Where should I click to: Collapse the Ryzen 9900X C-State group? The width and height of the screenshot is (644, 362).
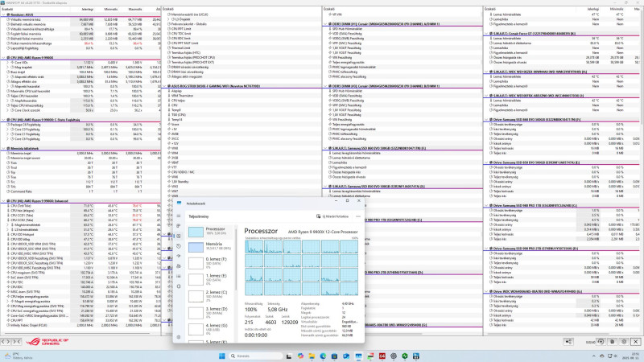[x=3, y=120]
